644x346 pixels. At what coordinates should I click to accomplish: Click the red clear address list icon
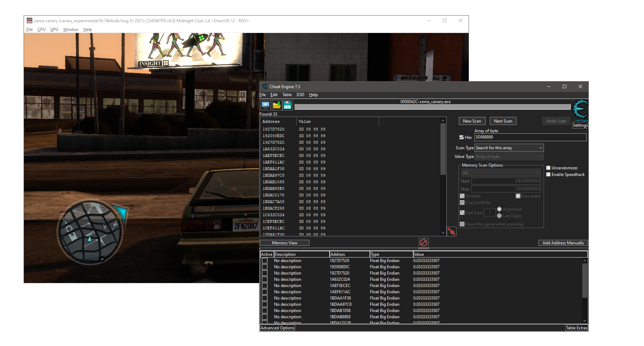[423, 243]
